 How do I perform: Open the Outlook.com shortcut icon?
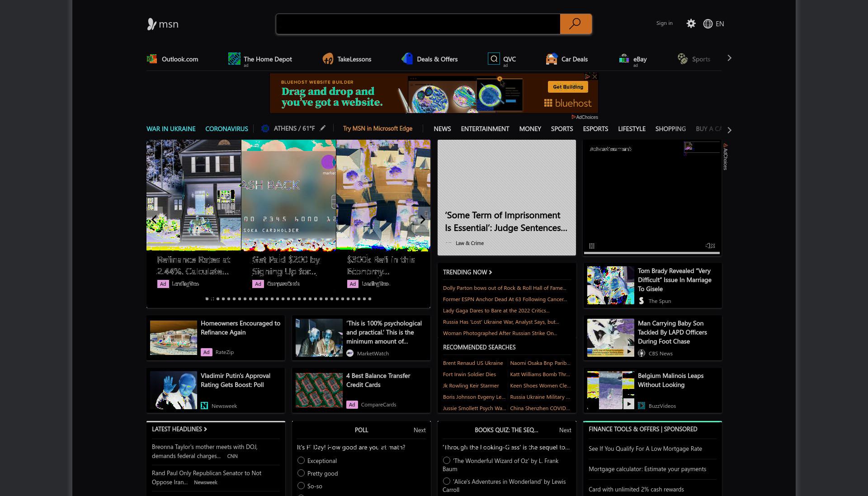point(152,59)
